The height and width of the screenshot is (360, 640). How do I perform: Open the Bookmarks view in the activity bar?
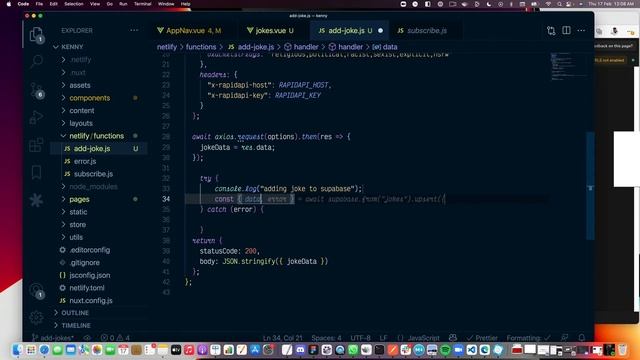(x=36, y=172)
